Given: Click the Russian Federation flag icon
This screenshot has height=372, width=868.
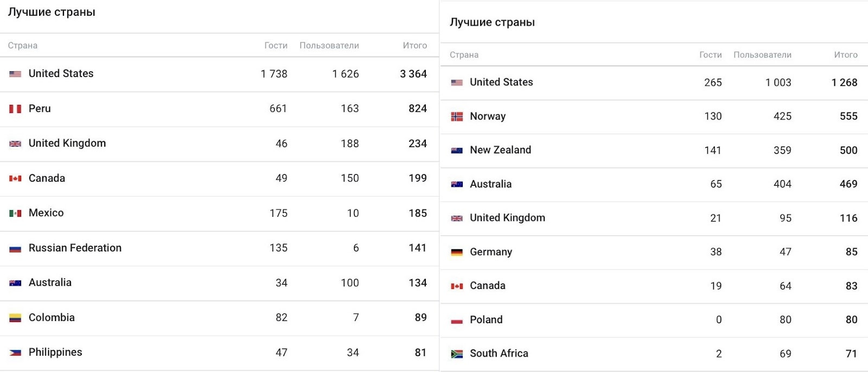Looking at the screenshot, I should [x=15, y=248].
